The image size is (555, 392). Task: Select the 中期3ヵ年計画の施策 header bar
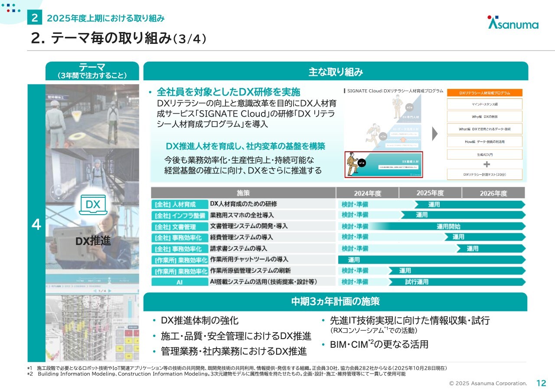pyautogui.click(x=335, y=302)
